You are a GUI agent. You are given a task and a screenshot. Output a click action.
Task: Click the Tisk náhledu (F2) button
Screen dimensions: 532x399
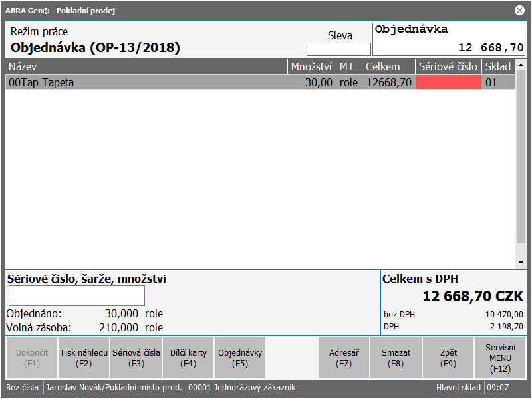coord(84,358)
